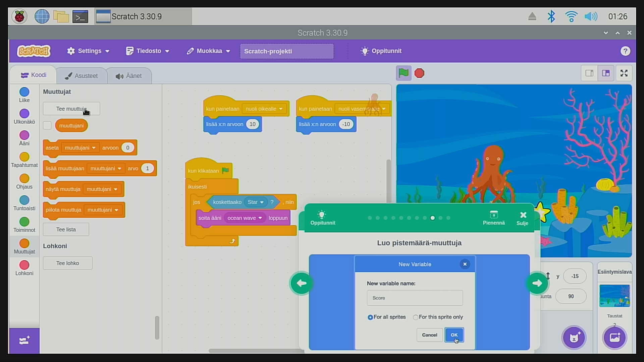This screenshot has width=644, height=362.
Task: Select the Ulkonäkö block category
Action: pos(24,117)
